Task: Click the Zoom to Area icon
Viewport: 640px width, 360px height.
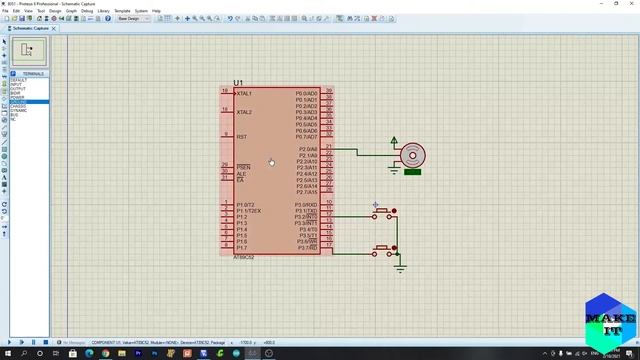Action: [218, 19]
